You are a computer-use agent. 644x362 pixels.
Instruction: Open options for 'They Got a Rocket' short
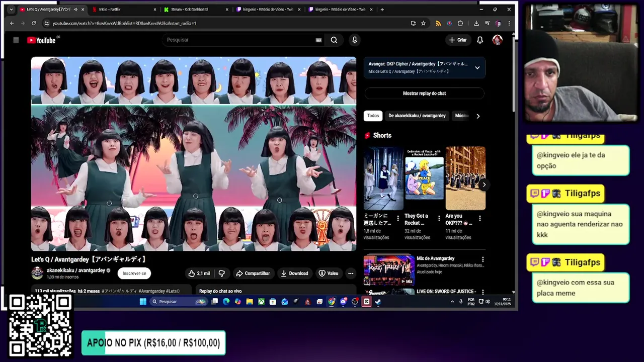point(439,219)
